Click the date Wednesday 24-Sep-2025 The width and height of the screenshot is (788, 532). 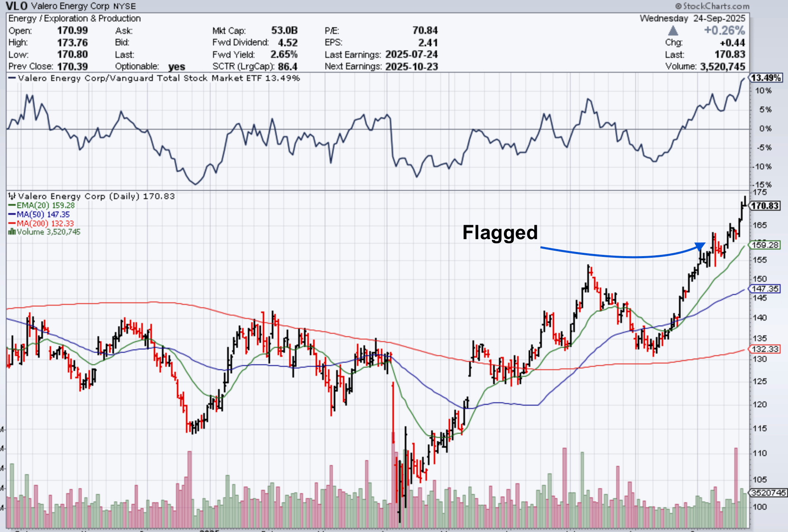click(693, 19)
